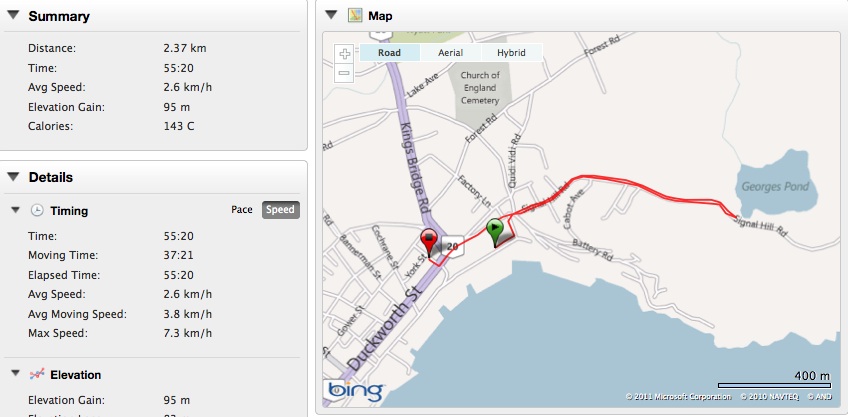Collapse the Summary section

click(13, 16)
